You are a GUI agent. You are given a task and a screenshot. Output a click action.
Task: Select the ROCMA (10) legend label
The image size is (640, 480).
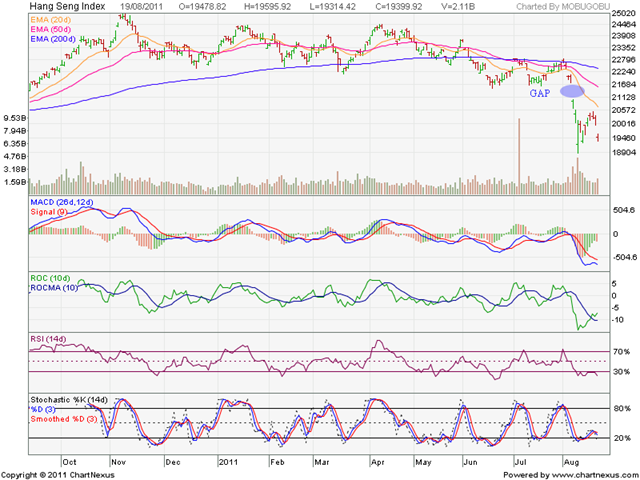tap(54, 288)
